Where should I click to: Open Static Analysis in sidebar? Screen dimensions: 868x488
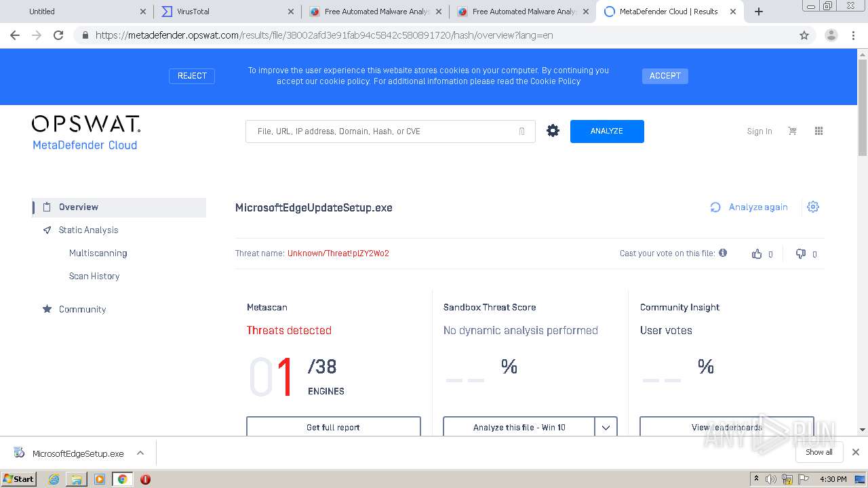88,230
